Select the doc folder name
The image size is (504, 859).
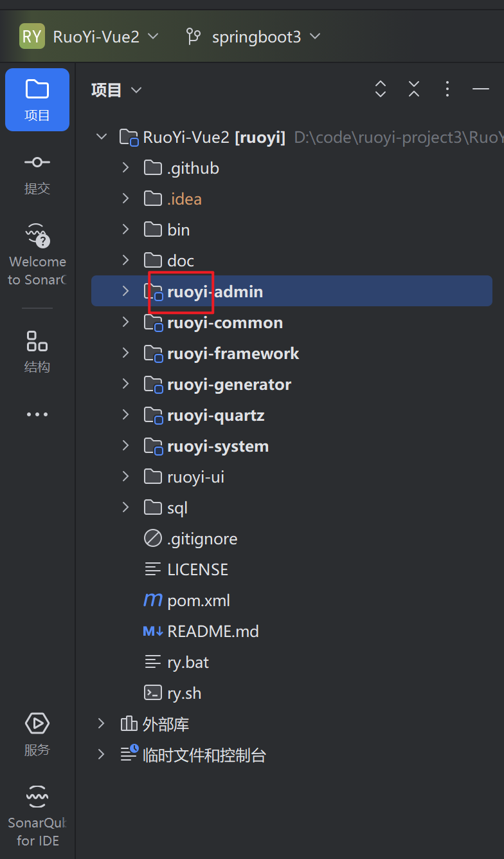(181, 261)
